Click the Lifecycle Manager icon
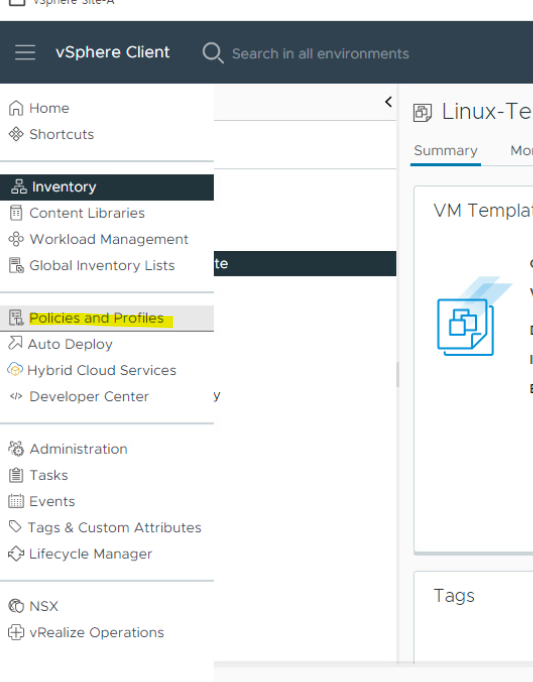This screenshot has width=533, height=682. pyautogui.click(x=16, y=554)
